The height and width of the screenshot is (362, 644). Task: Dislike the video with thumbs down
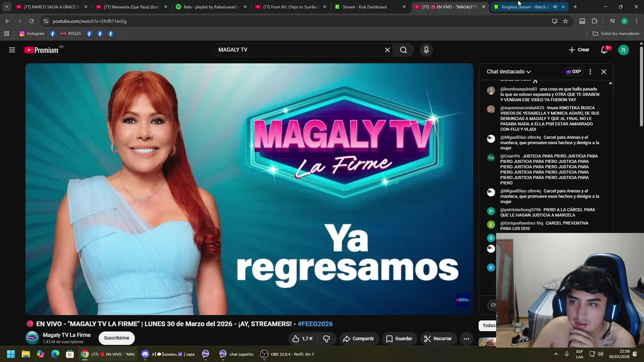pyautogui.click(x=327, y=339)
